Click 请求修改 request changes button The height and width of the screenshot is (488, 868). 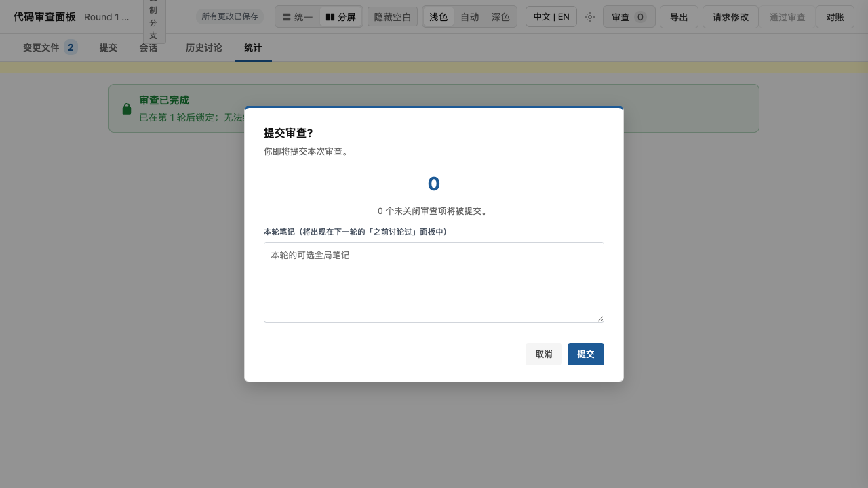coord(730,17)
